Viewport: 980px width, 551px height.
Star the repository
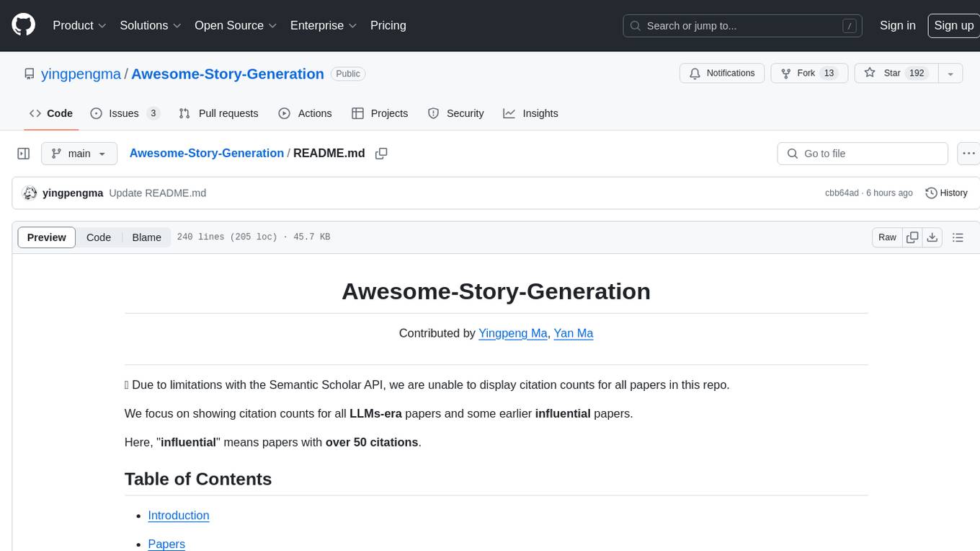(896, 74)
